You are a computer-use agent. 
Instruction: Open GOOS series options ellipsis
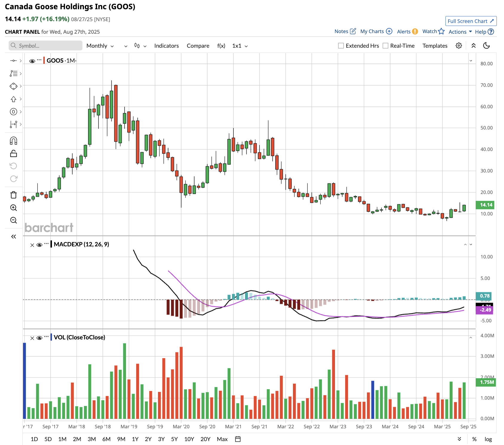[x=39, y=60]
